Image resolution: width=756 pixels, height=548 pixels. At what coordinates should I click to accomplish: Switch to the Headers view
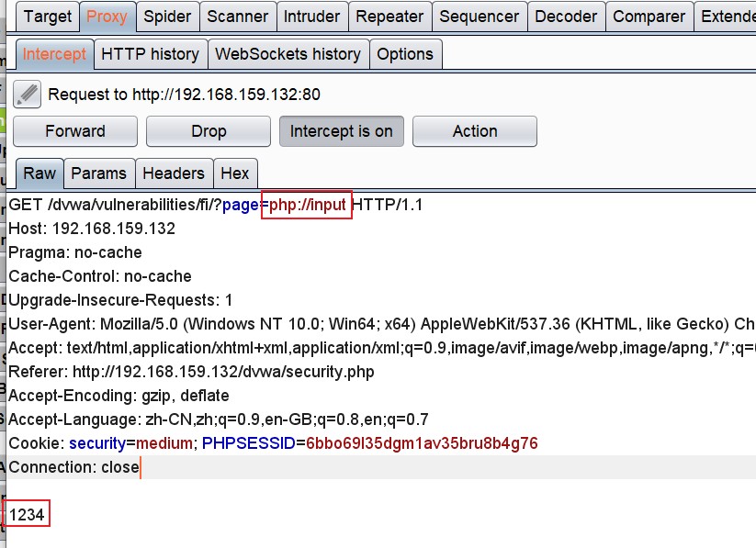pyautogui.click(x=174, y=173)
